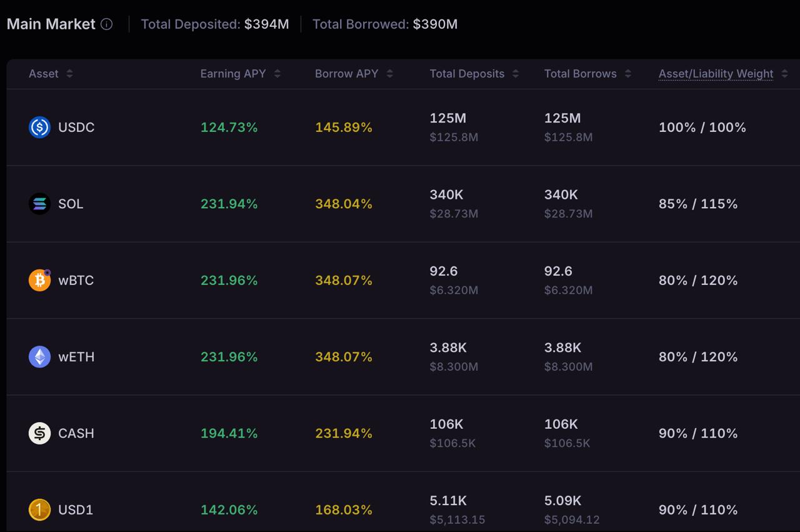Sort by Borrow APY arrows
Image resolution: width=800 pixels, height=532 pixels.
click(389, 74)
